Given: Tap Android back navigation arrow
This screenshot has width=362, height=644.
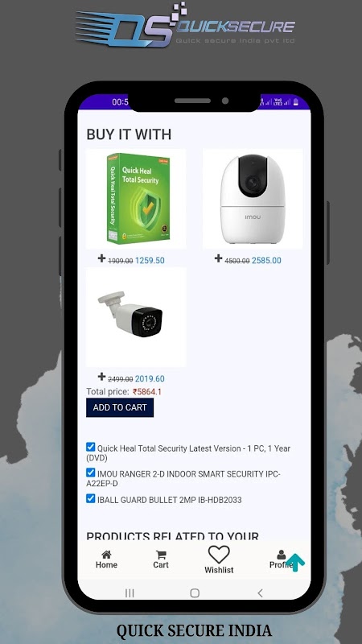Looking at the screenshot, I should (x=260, y=592).
